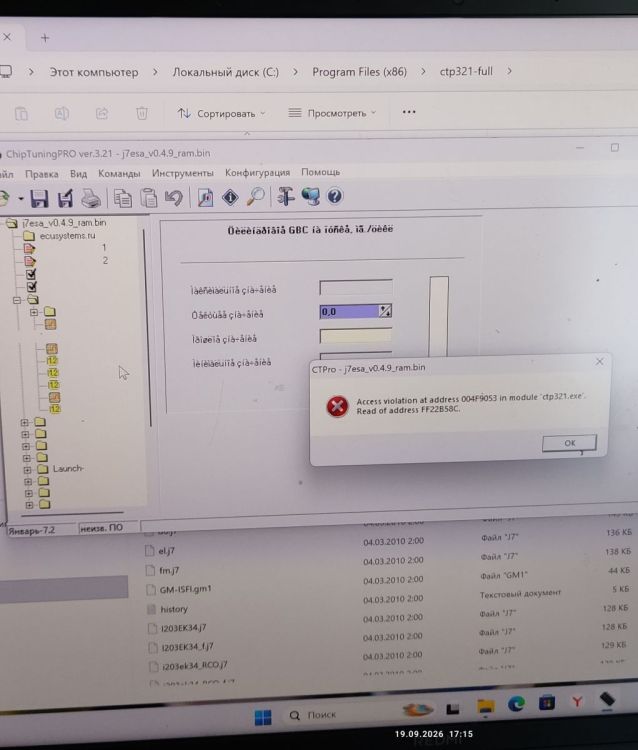Add a new Explorer tab with plus

click(45, 38)
